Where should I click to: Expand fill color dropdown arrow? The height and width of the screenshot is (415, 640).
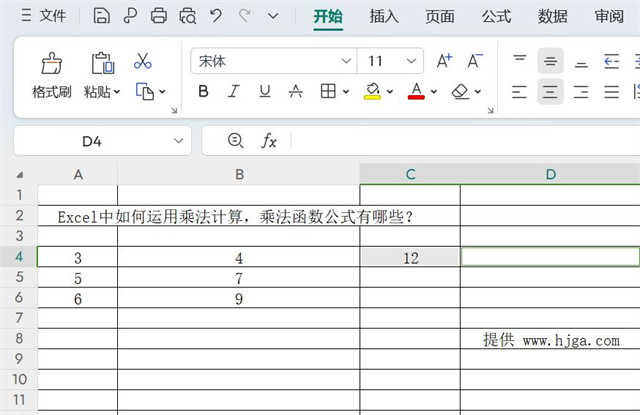[390, 92]
